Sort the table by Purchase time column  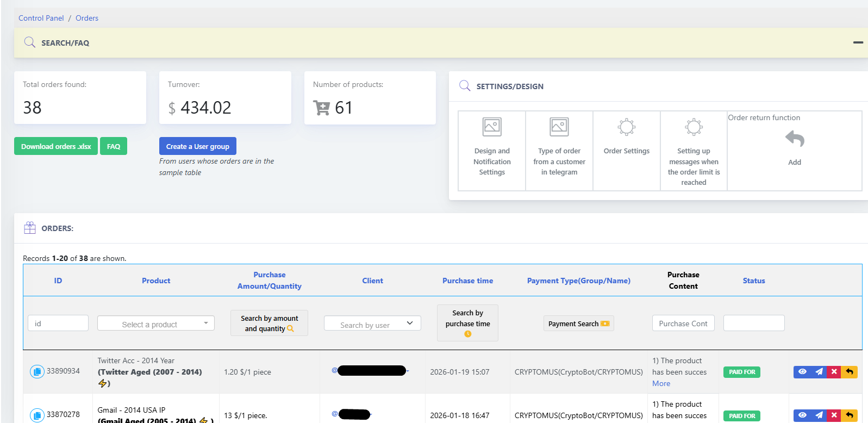(x=467, y=281)
